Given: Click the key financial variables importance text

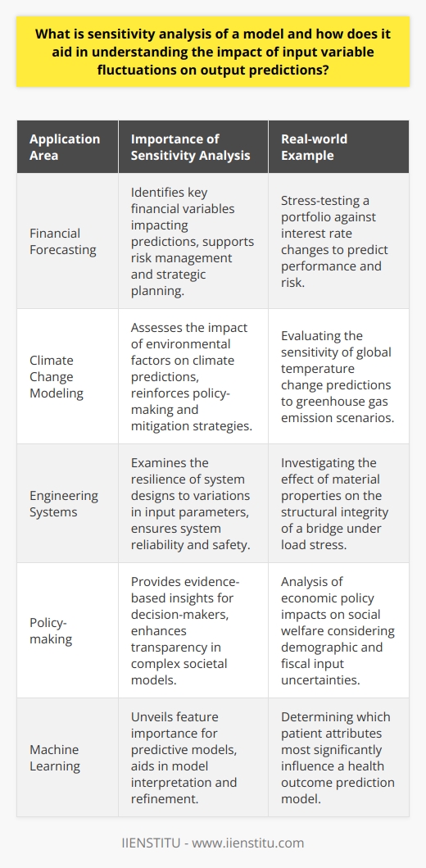Looking at the screenshot, I should (193, 241).
